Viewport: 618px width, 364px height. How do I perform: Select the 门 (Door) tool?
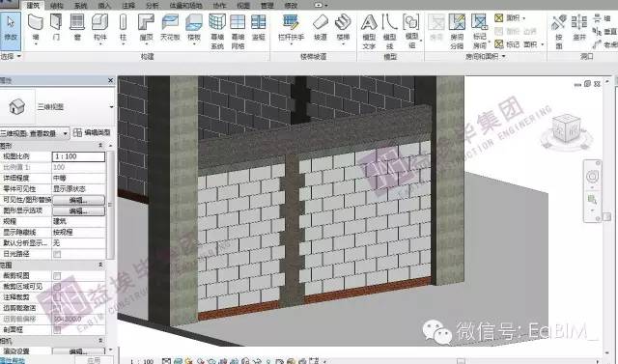coord(56,28)
